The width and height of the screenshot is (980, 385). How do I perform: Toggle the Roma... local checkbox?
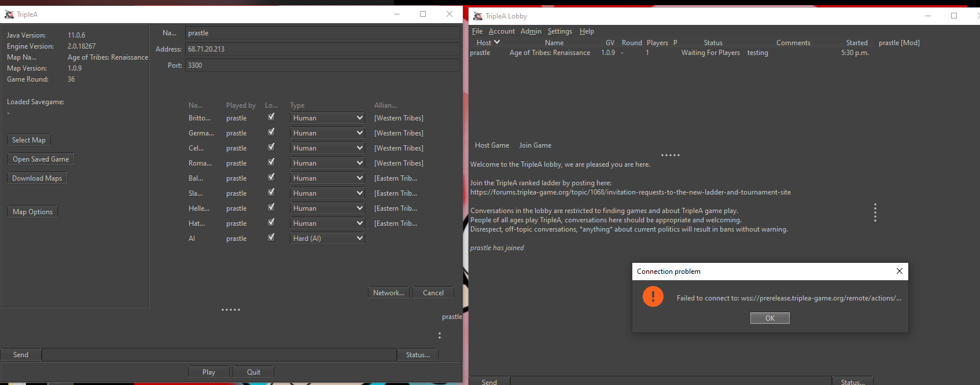[271, 162]
